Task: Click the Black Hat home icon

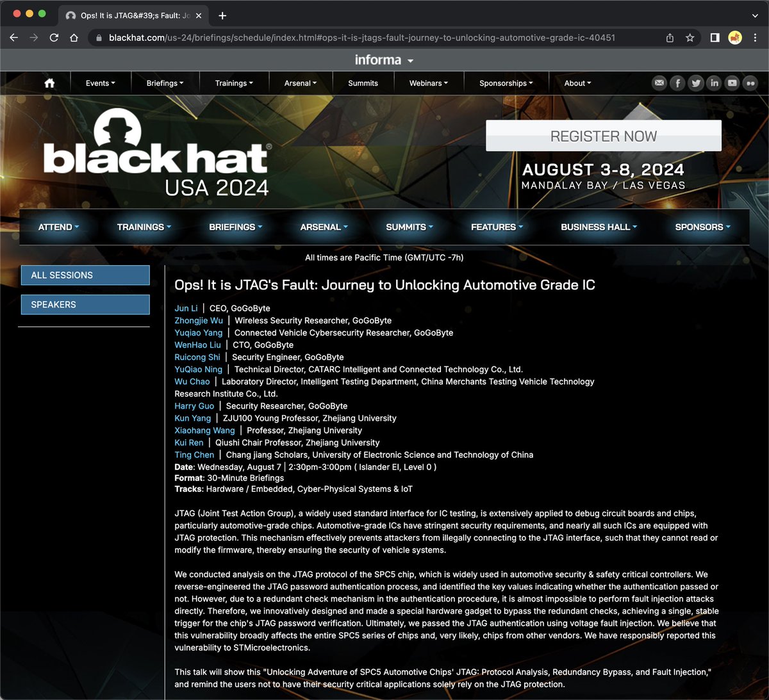Action: tap(49, 83)
